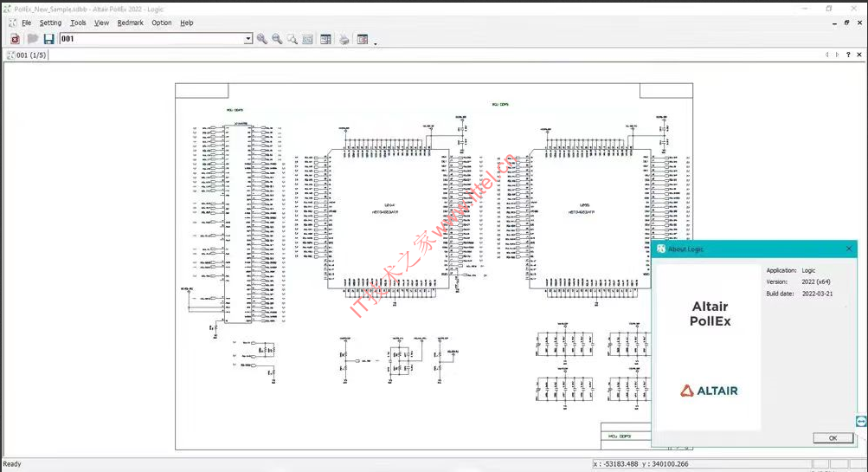
Task: Open the Help menu
Action: (187, 23)
